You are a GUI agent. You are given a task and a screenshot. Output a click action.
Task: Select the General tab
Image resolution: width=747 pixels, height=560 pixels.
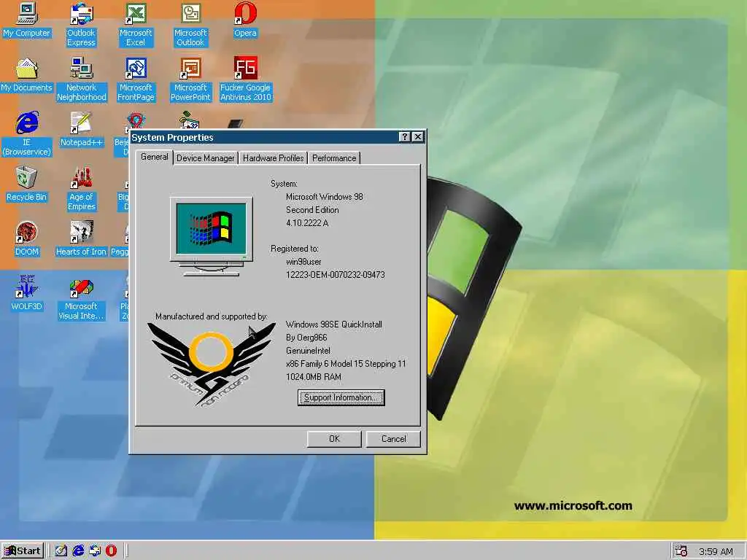(x=155, y=157)
